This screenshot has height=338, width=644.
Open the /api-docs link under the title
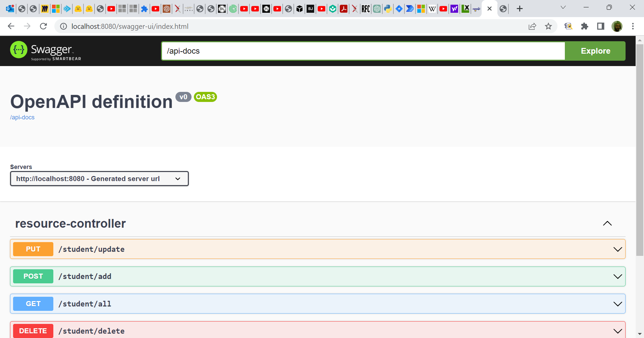tap(22, 117)
